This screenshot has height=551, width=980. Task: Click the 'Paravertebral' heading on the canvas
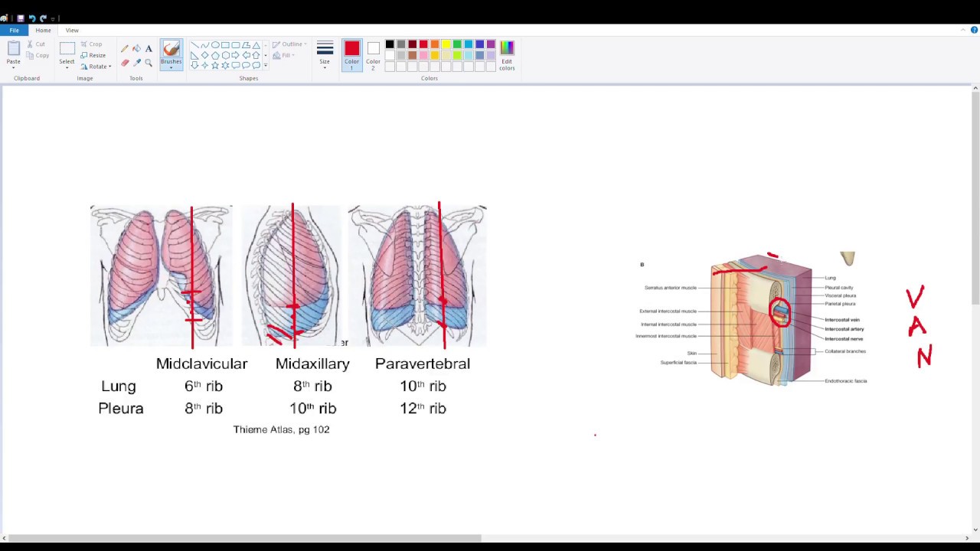(x=423, y=364)
